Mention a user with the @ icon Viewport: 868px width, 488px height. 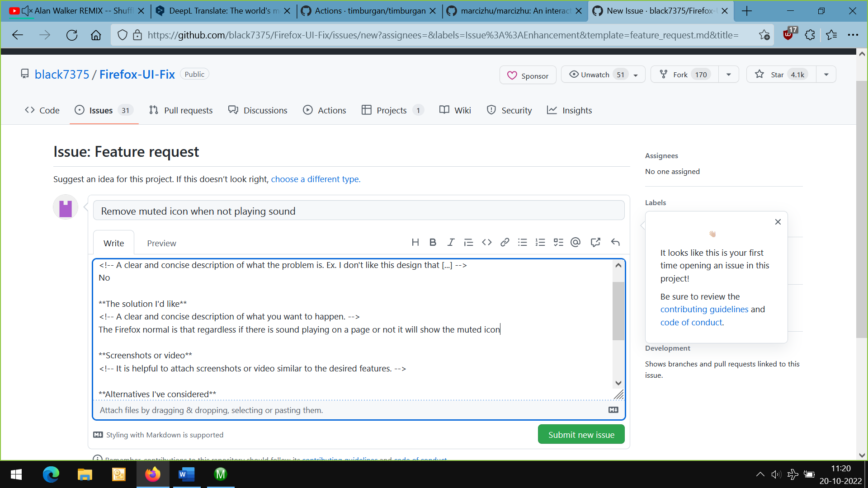pos(576,243)
